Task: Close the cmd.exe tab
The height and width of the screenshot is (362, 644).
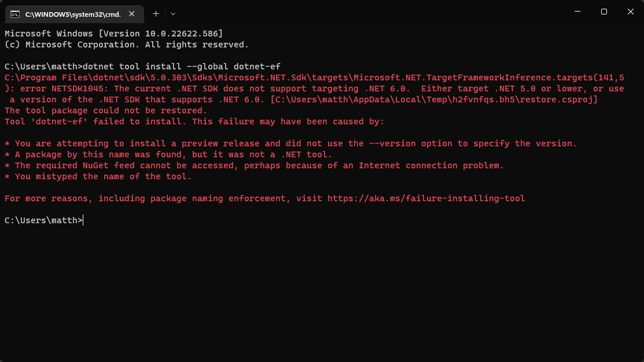Action: (x=134, y=13)
